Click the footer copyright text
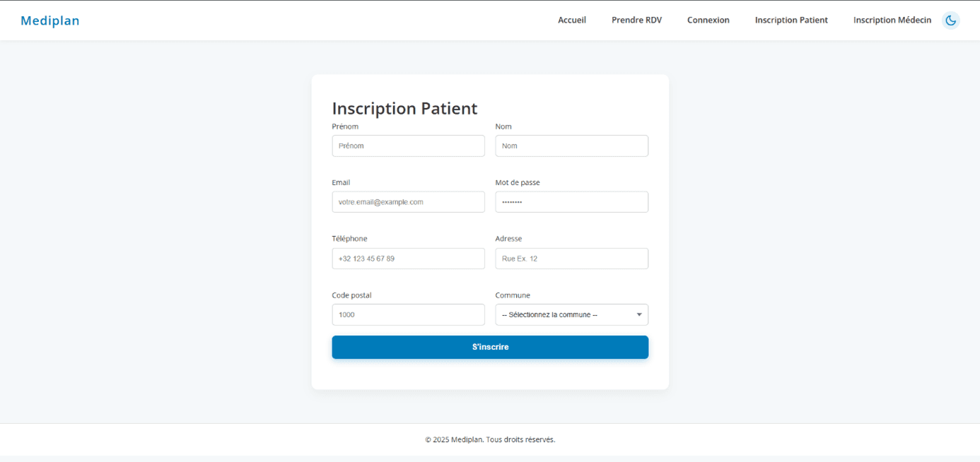The height and width of the screenshot is (462, 980). (490, 439)
